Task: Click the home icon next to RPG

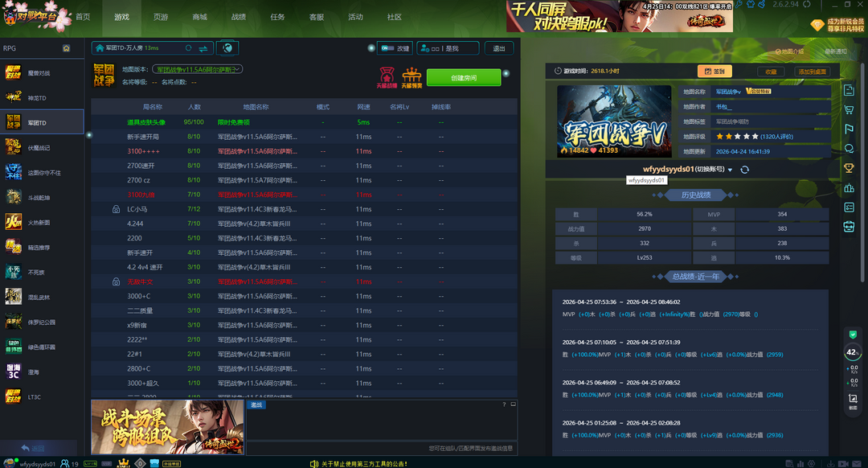Action: (66, 48)
